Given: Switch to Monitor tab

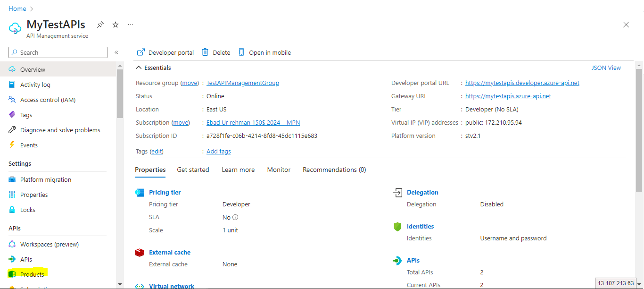Looking at the screenshot, I should pyautogui.click(x=279, y=170).
